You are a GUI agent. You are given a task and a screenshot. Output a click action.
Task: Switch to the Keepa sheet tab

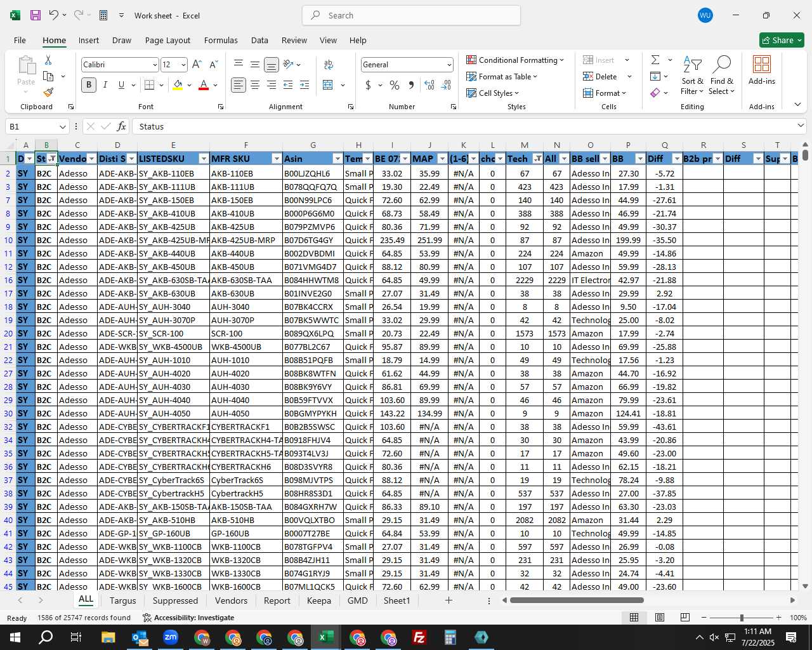point(319,600)
